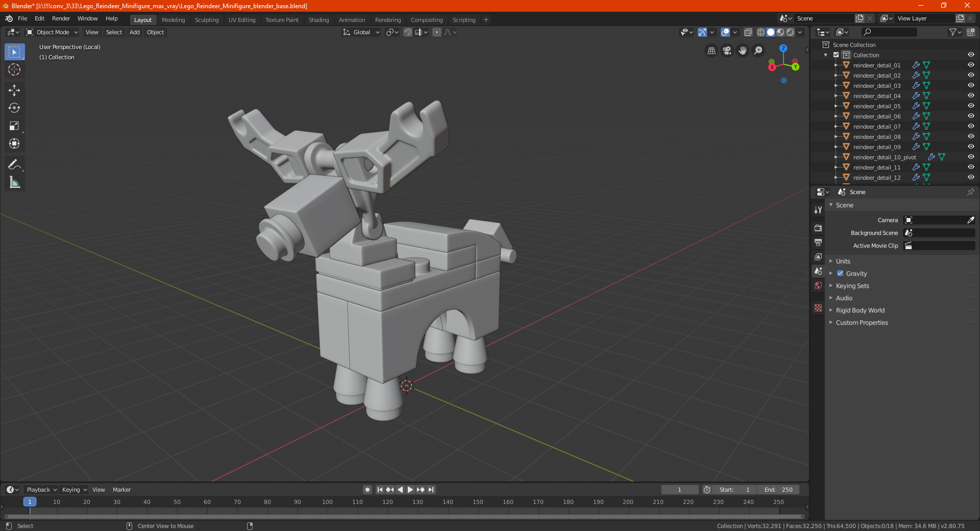Viewport: 980px width, 531px height.
Task: Choose the Rotate tool
Action: [14, 108]
